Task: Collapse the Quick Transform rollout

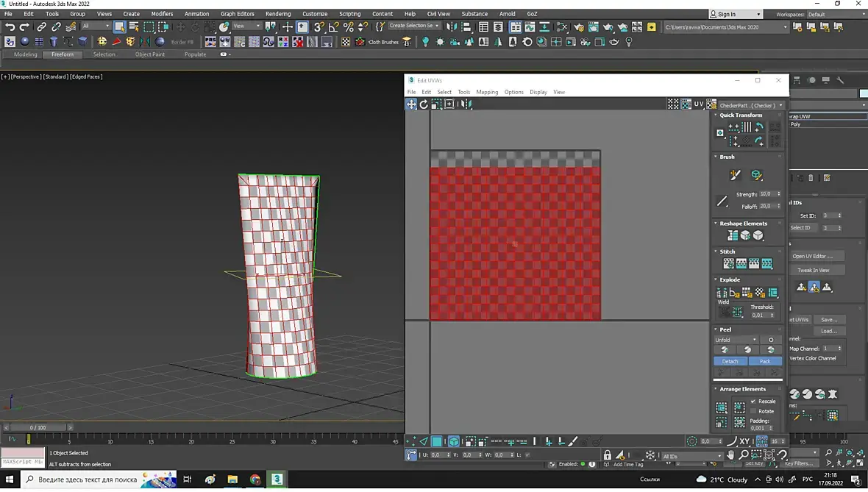Action: (740, 115)
